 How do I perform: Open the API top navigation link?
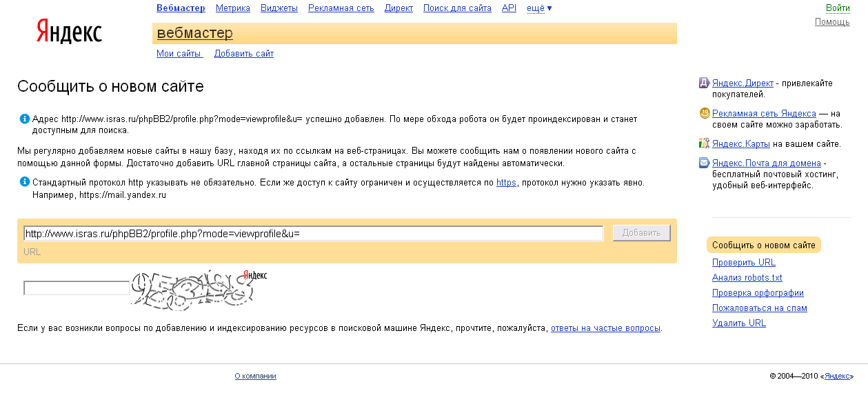pos(509,8)
